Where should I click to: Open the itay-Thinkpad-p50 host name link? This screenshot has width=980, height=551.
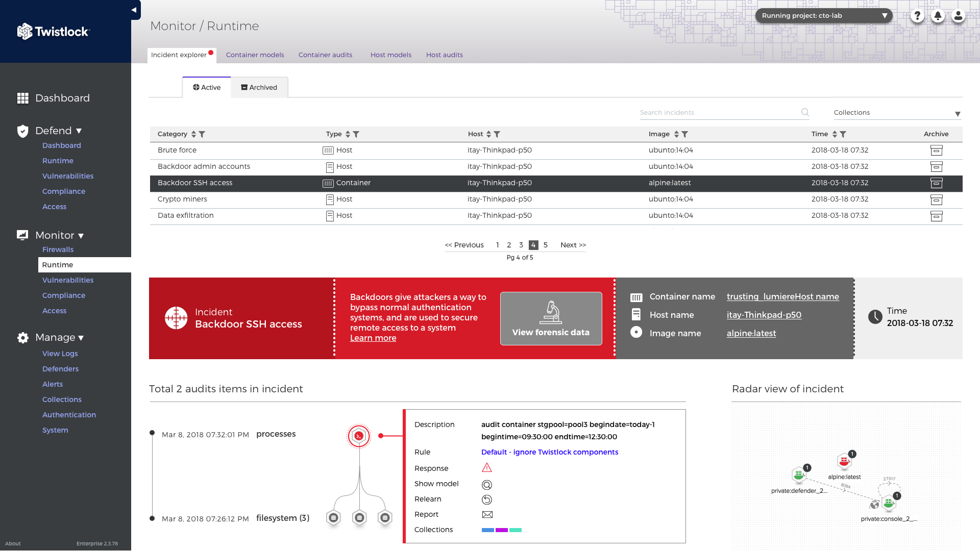[x=764, y=315]
